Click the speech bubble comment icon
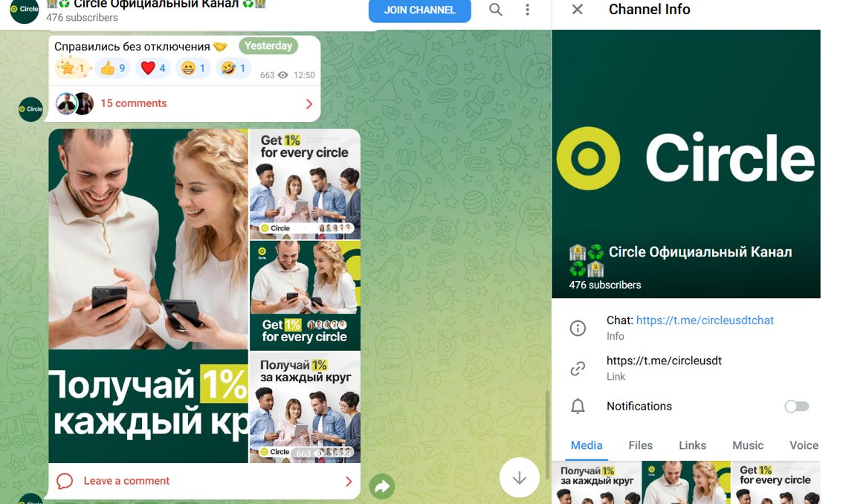Screen dimensions: 846x504 point(65,481)
